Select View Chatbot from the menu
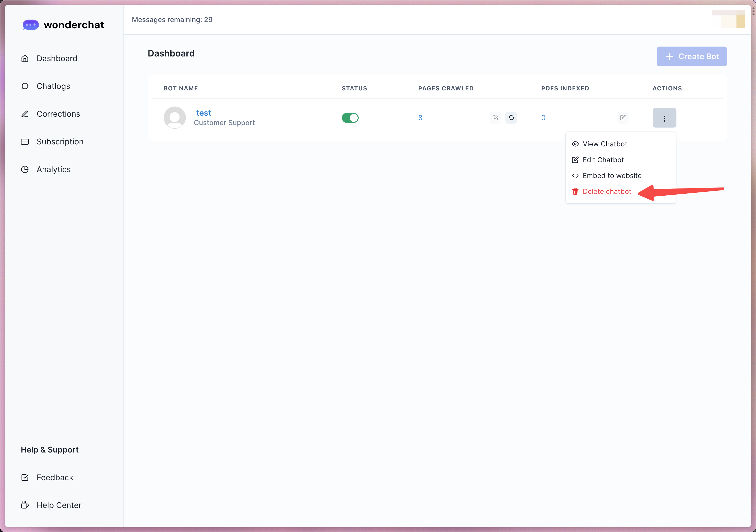 [x=605, y=144]
